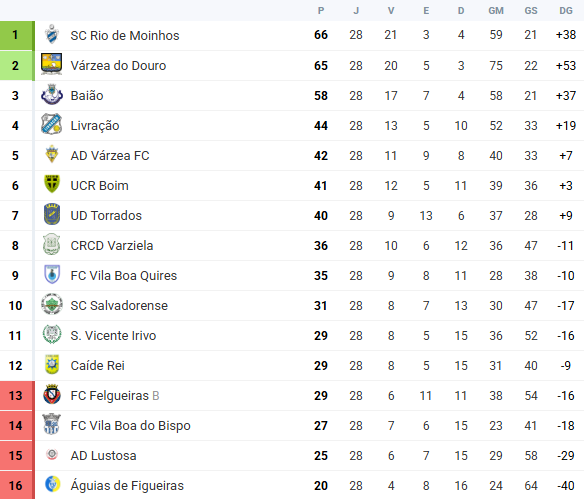This screenshot has width=584, height=499.
Task: Open the S. Vicente Irivo team page
Action: 113,336
